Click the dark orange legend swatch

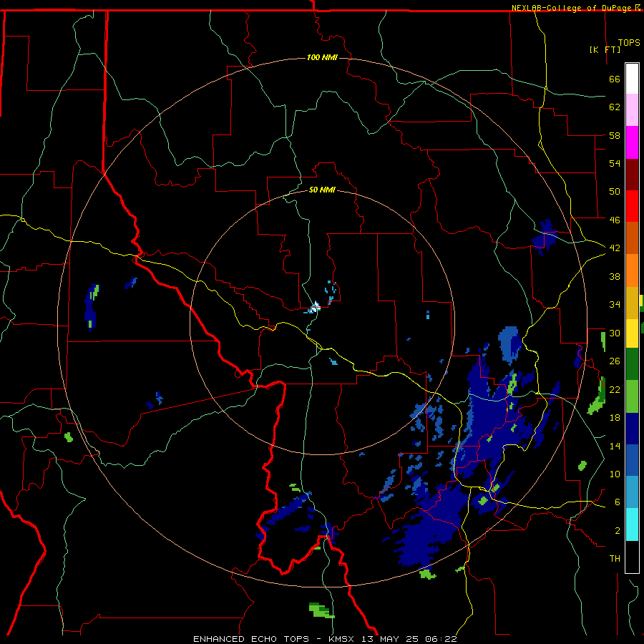(632, 238)
